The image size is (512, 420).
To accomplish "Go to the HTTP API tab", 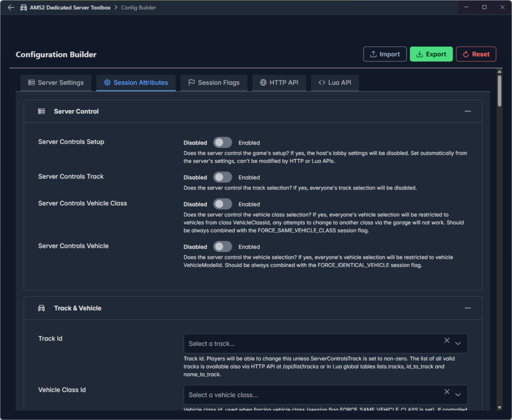I will [x=279, y=82].
